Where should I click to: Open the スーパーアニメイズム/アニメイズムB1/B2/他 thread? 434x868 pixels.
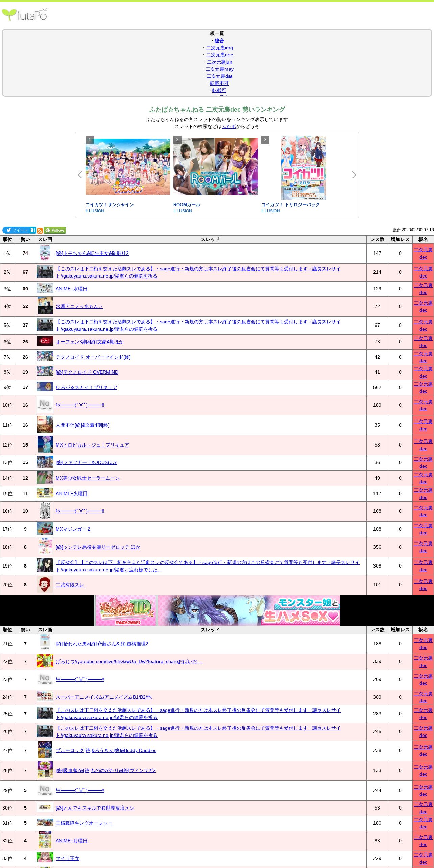point(104,697)
